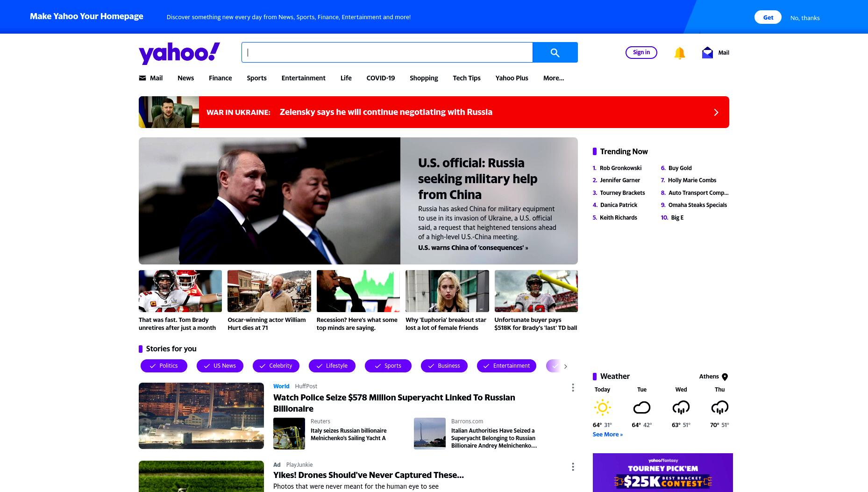Click the Athens location pin icon
The image size is (868, 492).
coord(725,377)
